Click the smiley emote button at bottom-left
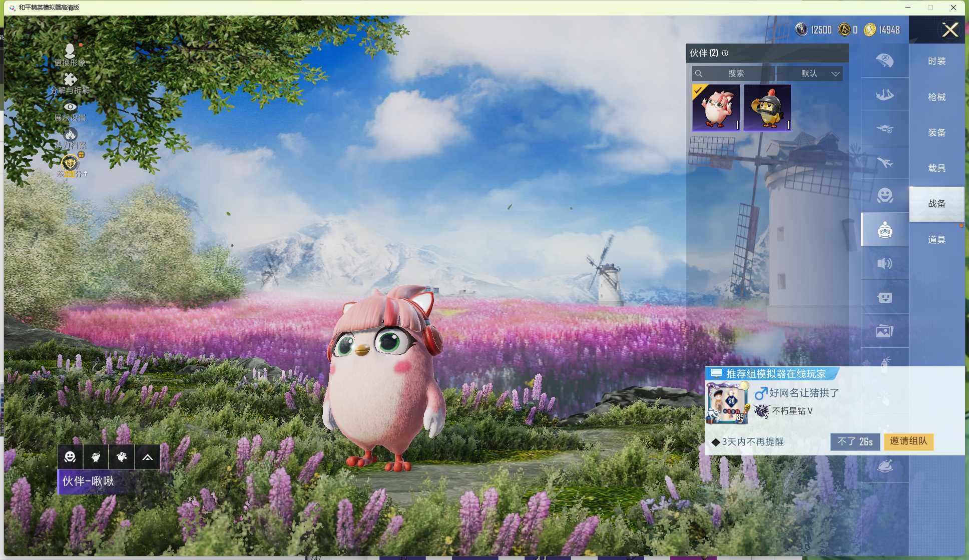The image size is (969, 560). [70, 457]
